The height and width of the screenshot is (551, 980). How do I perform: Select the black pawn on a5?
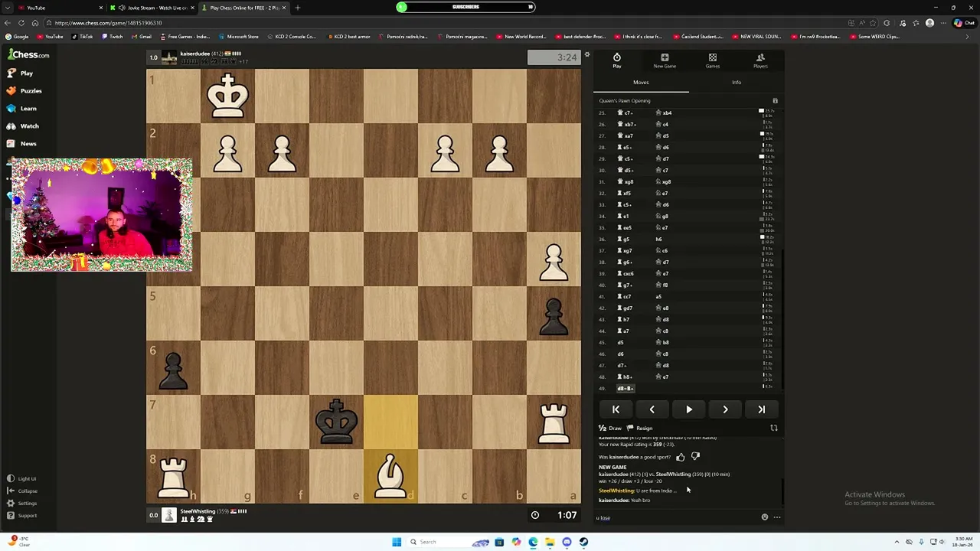click(554, 313)
